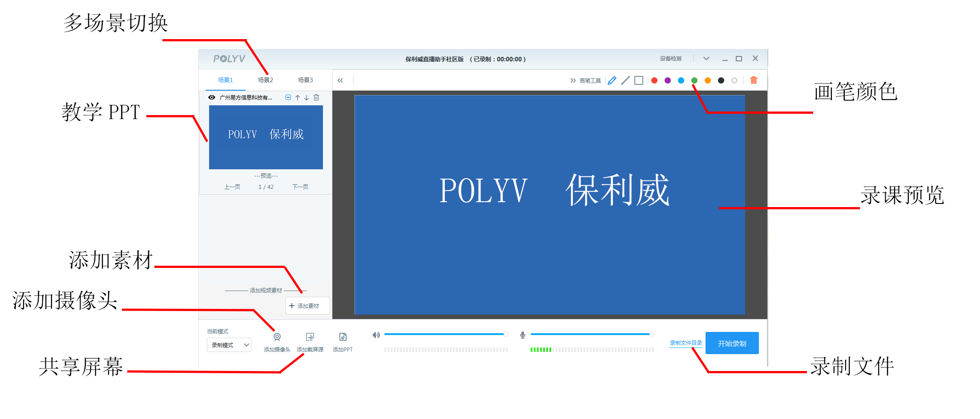The image size is (980, 419).
Task: Switch to the 场景2 tab
Action: click(x=265, y=80)
